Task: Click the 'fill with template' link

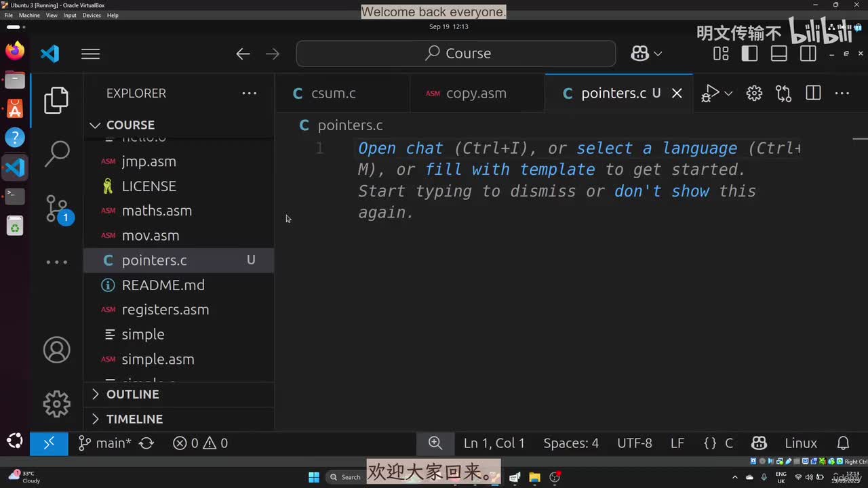Action: click(x=510, y=169)
